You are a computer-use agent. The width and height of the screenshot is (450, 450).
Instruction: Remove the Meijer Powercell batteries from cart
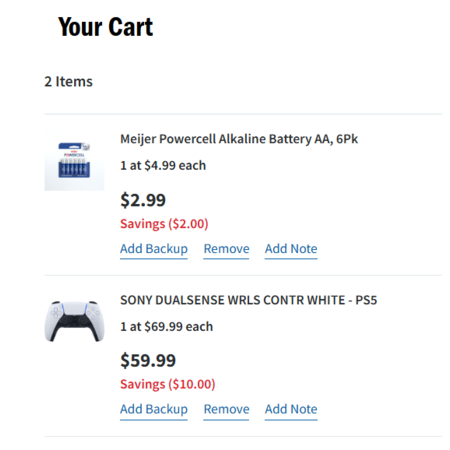226,249
